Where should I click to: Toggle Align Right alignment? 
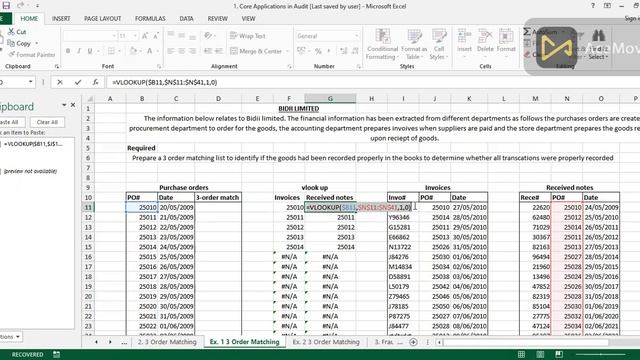[193, 51]
